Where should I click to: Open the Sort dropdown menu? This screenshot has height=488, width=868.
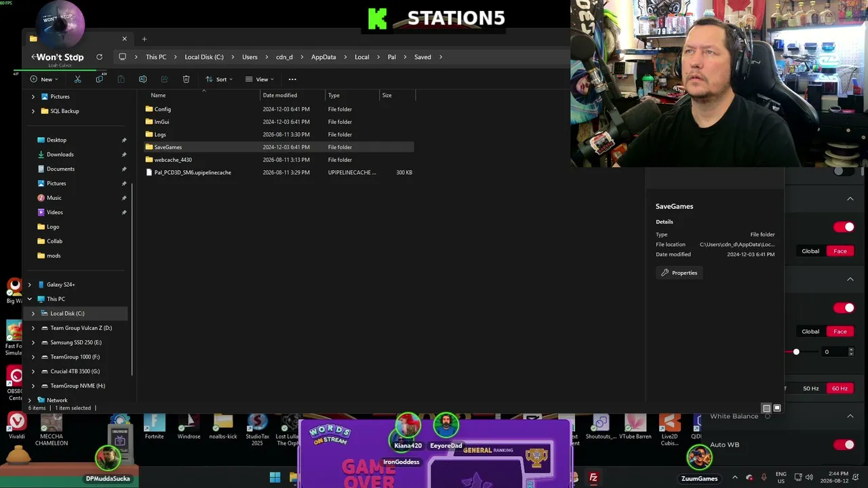[219, 79]
